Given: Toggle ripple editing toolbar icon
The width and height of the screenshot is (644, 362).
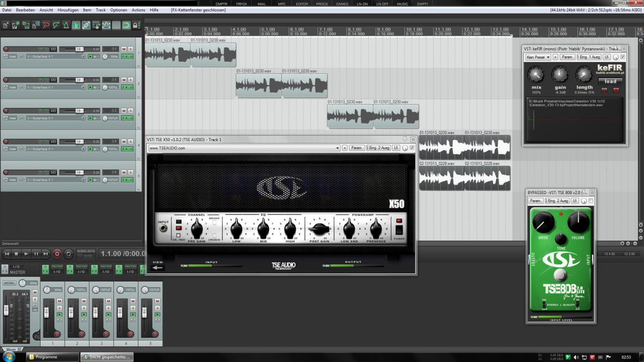Looking at the screenshot, I should [x=96, y=25].
